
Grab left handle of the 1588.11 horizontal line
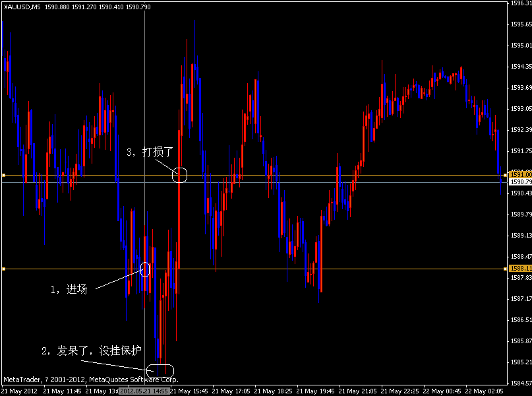4,269
